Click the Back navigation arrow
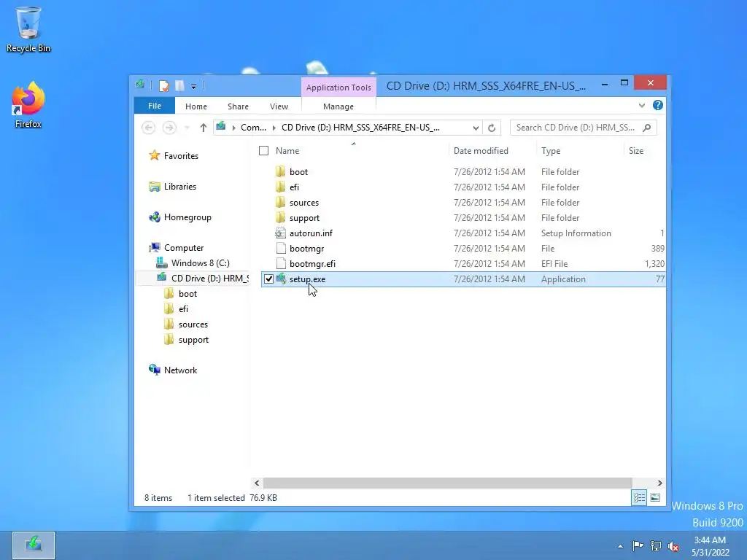Viewport: 747px width, 560px height. pos(149,128)
